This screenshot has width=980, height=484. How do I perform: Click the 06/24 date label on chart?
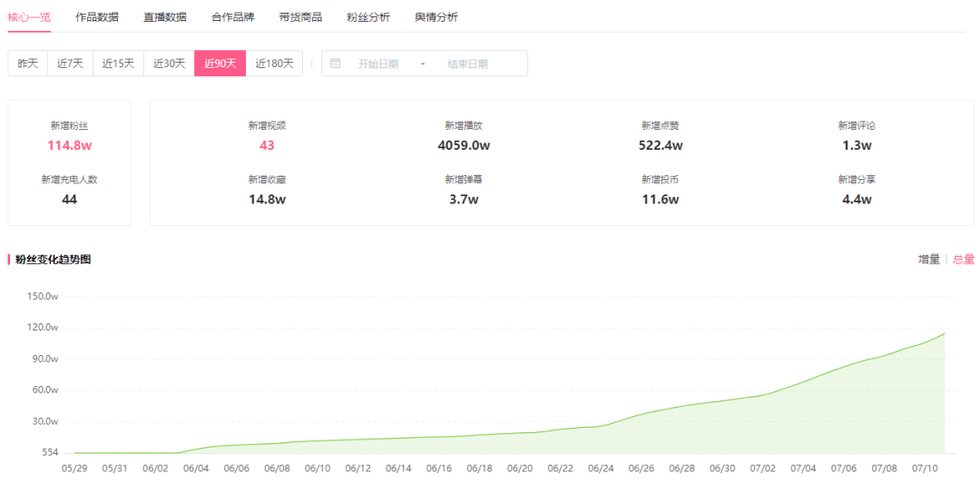point(602,468)
